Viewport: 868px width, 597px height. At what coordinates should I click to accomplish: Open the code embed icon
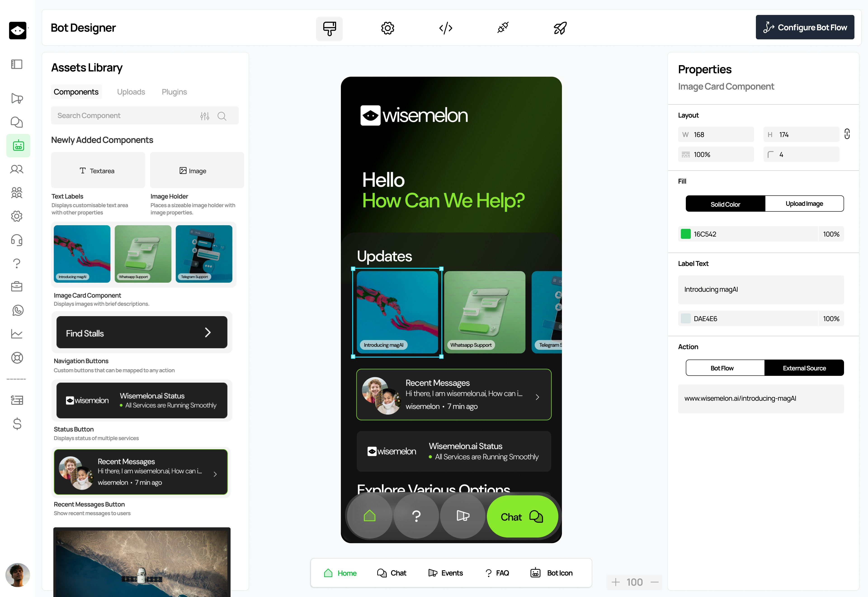coord(446,28)
